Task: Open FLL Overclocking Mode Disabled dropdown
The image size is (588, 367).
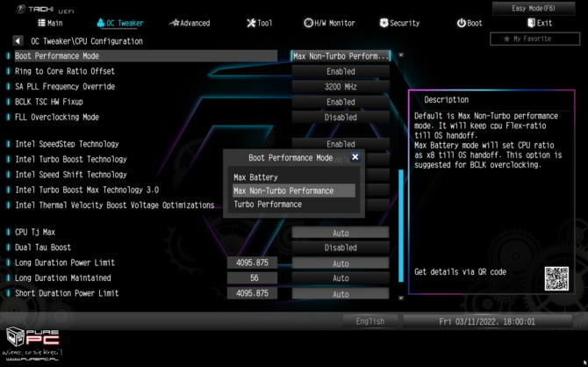Action: (341, 118)
